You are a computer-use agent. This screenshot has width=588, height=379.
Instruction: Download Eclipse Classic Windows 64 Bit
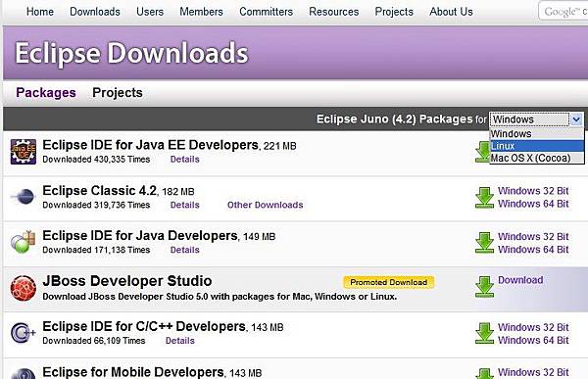click(533, 204)
